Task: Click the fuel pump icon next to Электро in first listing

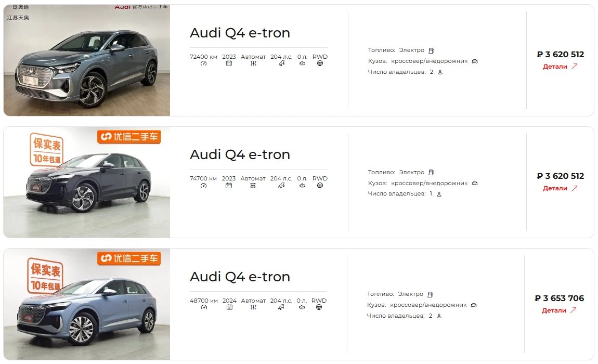Action: tap(431, 50)
